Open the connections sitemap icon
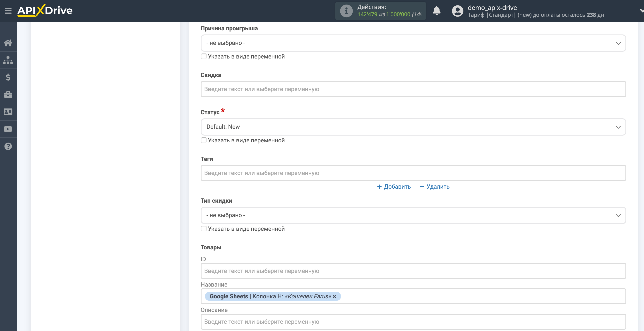The image size is (644, 331). [8, 60]
